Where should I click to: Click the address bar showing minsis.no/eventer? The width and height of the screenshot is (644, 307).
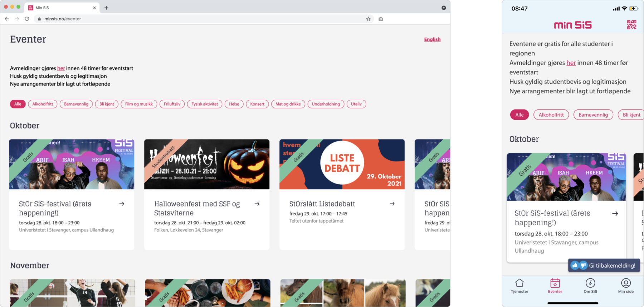[x=204, y=19]
